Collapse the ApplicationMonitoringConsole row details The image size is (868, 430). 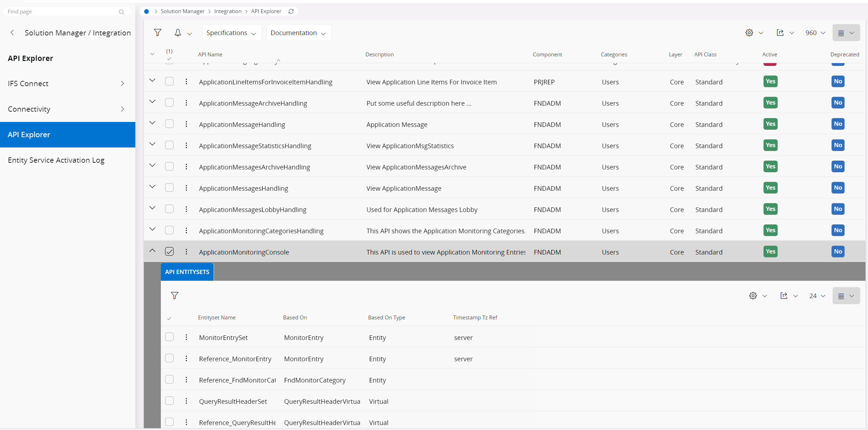[152, 251]
